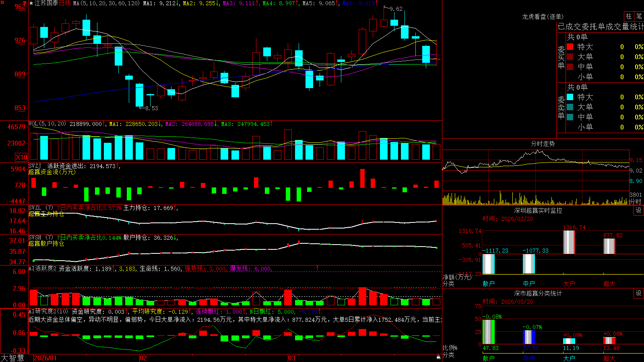Viewport: 644px width, 362px height.
Task: Click the 已成交委托单成交量统计 header
Action: (601, 27)
